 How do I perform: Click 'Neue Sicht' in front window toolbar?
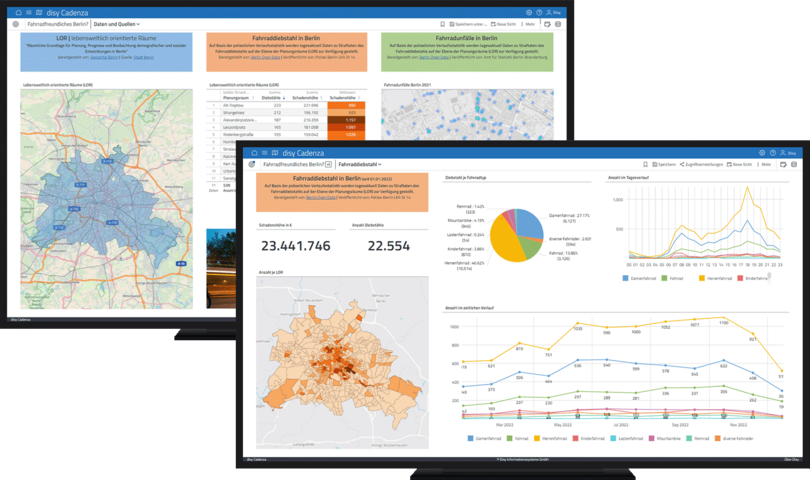pyautogui.click(x=739, y=164)
